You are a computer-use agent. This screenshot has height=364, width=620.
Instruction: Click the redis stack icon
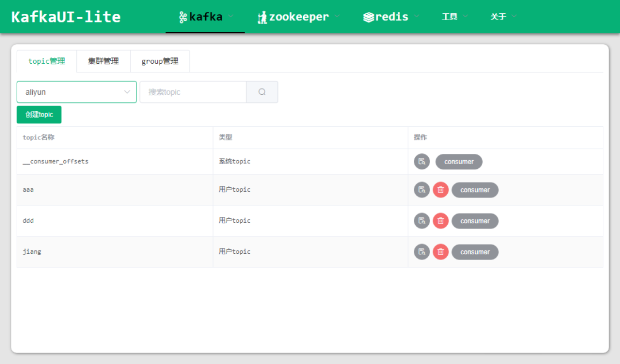point(369,17)
